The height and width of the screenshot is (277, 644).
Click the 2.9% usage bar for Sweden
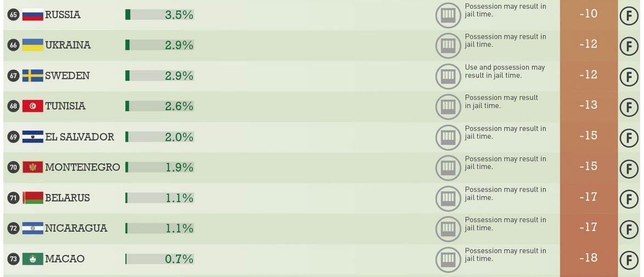160,76
